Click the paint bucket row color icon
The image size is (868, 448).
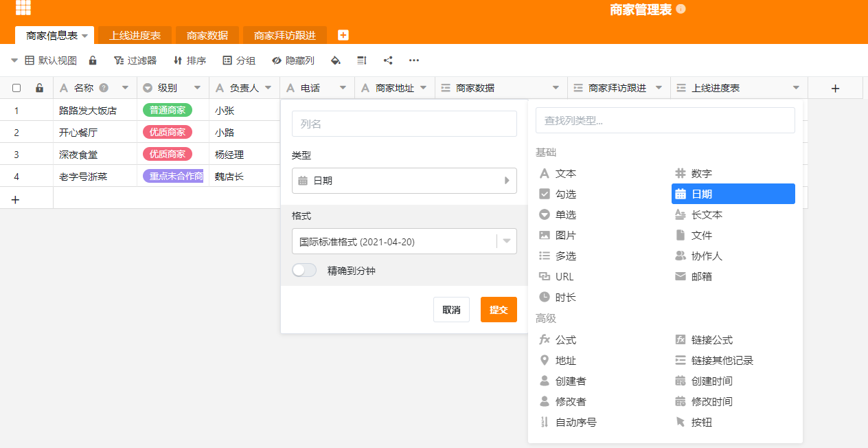[336, 60]
